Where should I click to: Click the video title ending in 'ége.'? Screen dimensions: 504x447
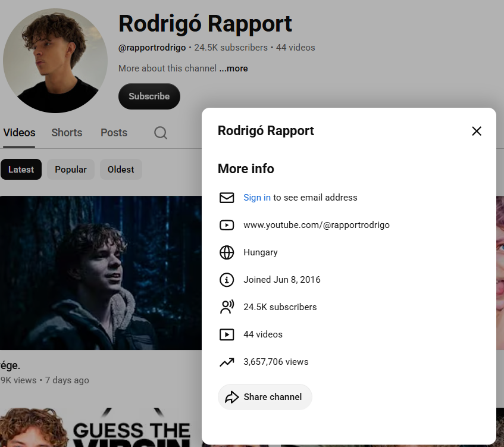click(10, 365)
